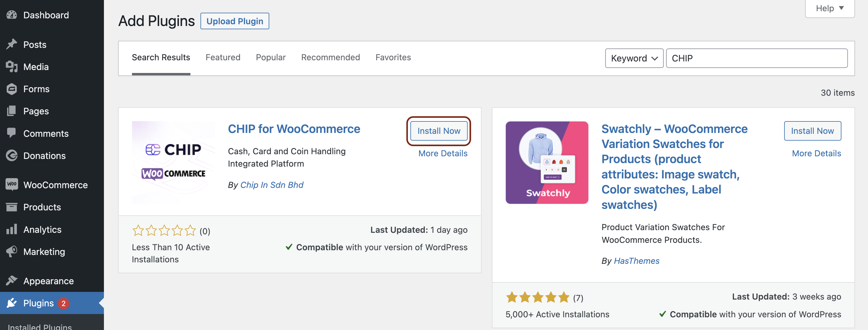Image resolution: width=868 pixels, height=330 pixels.
Task: View More Details for CHIP for WooCommerce
Action: click(443, 153)
